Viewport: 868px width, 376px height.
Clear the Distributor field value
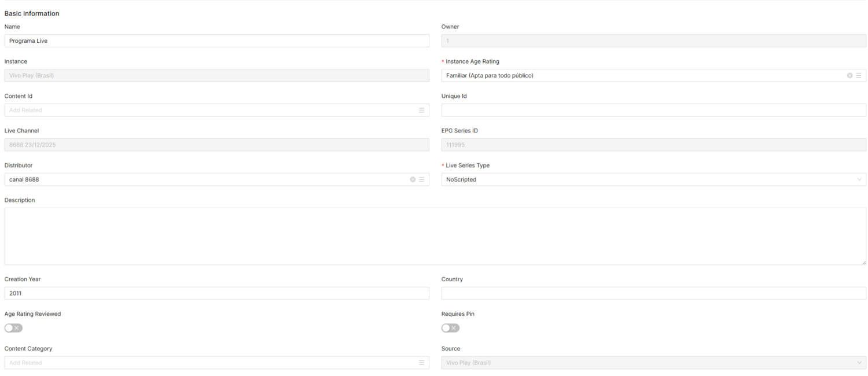coord(413,180)
